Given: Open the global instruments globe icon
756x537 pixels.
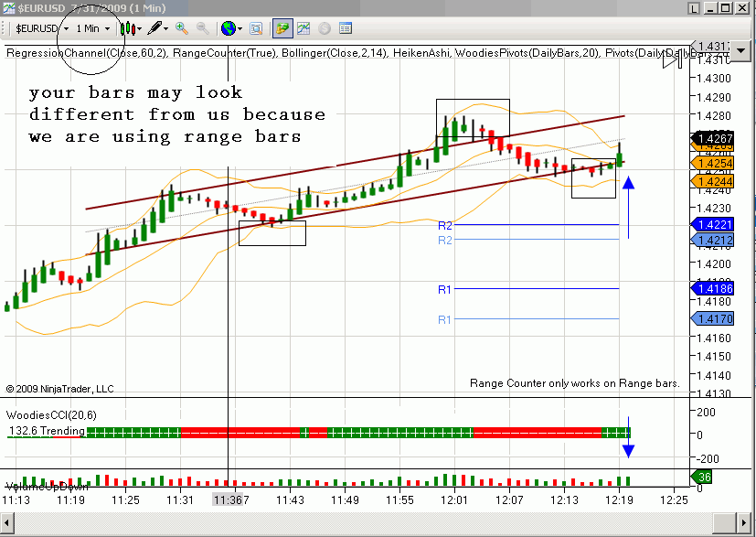Looking at the screenshot, I should (229, 28).
